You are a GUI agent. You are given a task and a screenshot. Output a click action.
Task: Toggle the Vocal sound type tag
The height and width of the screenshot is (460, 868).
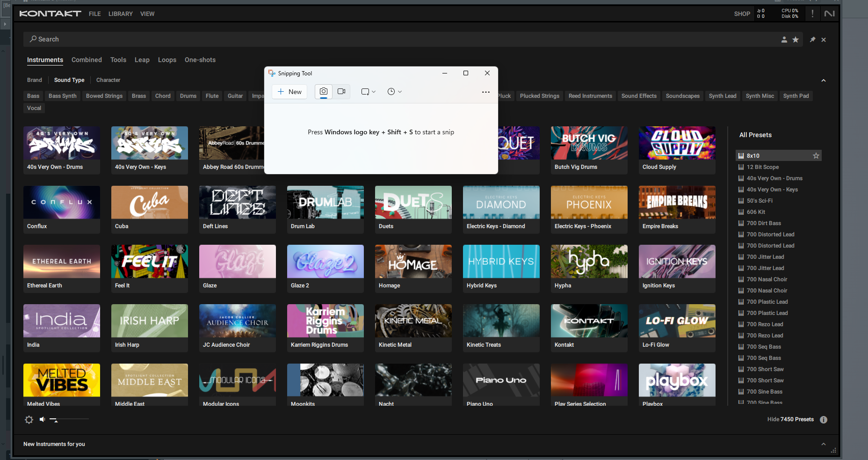34,108
